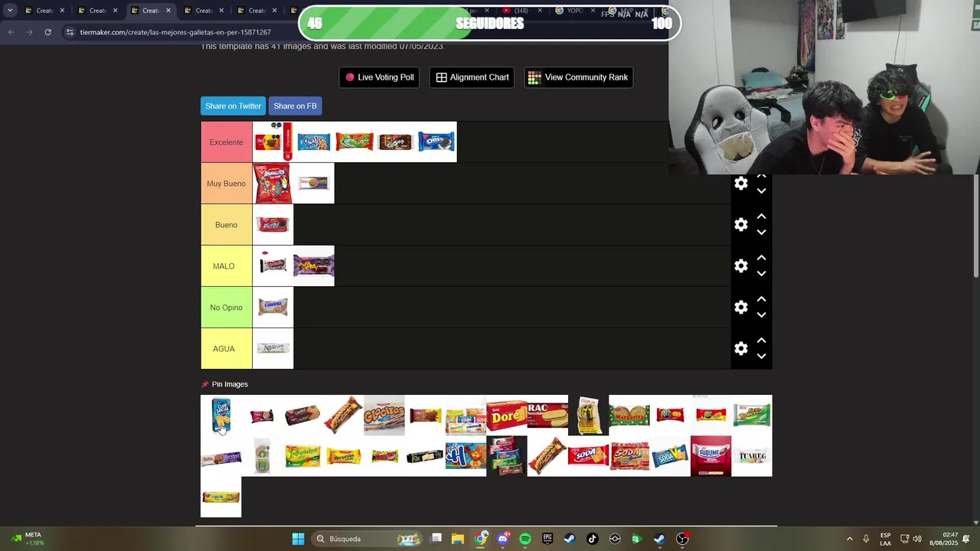980x551 pixels.
Task: Move No Opino row down with arrow
Action: (761, 315)
